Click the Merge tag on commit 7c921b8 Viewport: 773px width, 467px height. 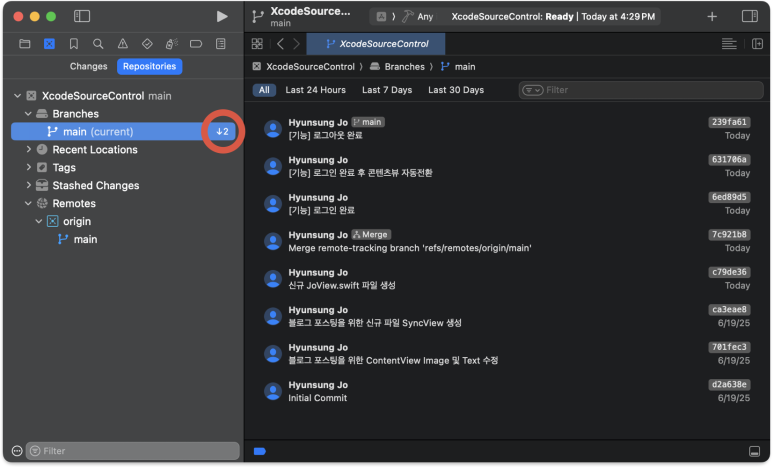[371, 235]
